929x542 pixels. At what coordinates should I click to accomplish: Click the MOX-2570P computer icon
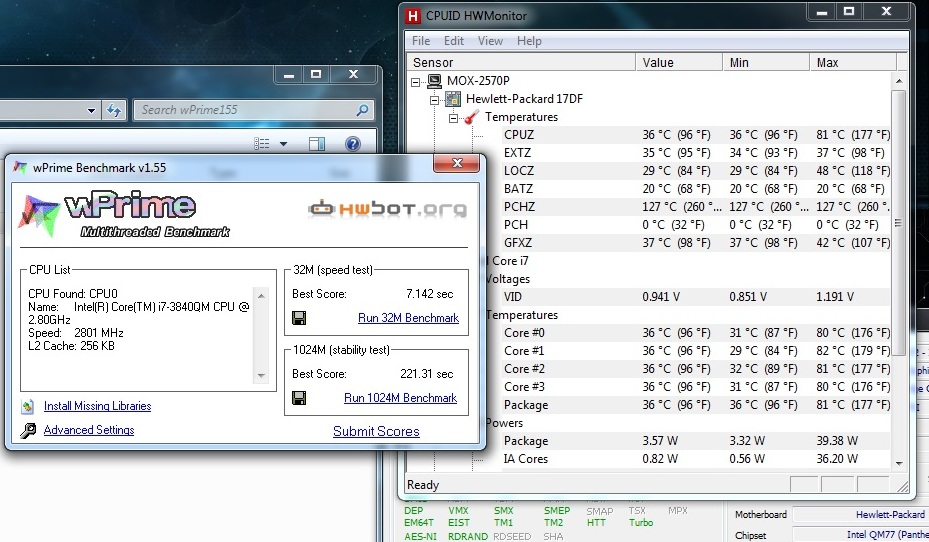point(435,81)
